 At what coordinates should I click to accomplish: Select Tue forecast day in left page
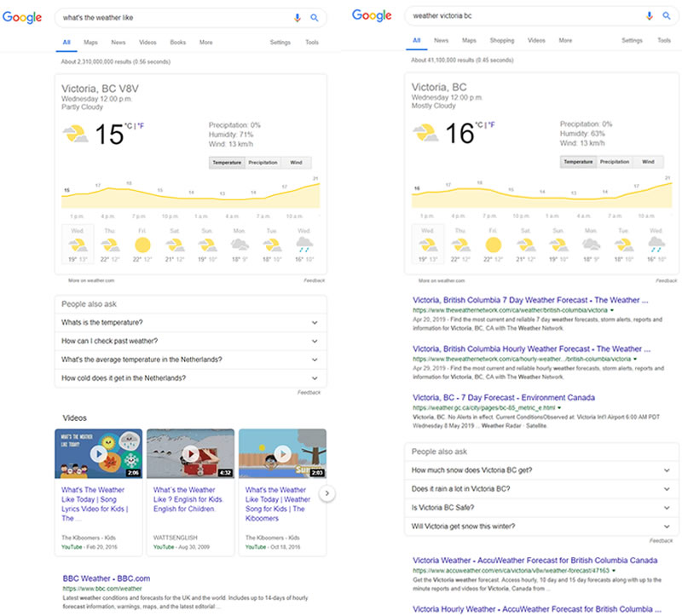pos(272,245)
